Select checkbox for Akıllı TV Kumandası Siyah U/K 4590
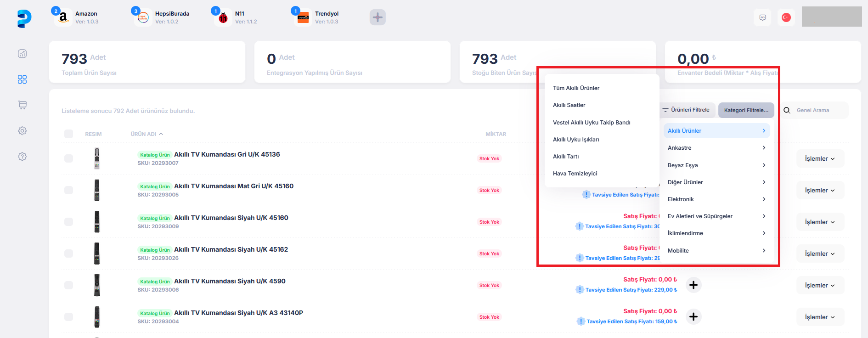 coord(69,285)
